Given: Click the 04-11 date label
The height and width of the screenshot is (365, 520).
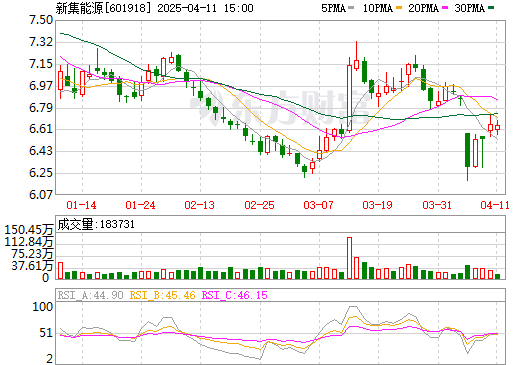Looking at the screenshot, I should (495, 205).
